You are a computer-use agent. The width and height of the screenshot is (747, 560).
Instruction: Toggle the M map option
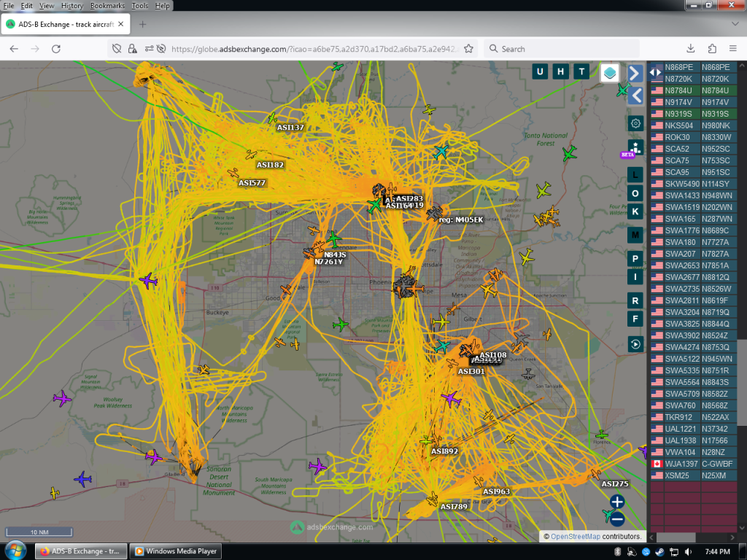click(635, 235)
